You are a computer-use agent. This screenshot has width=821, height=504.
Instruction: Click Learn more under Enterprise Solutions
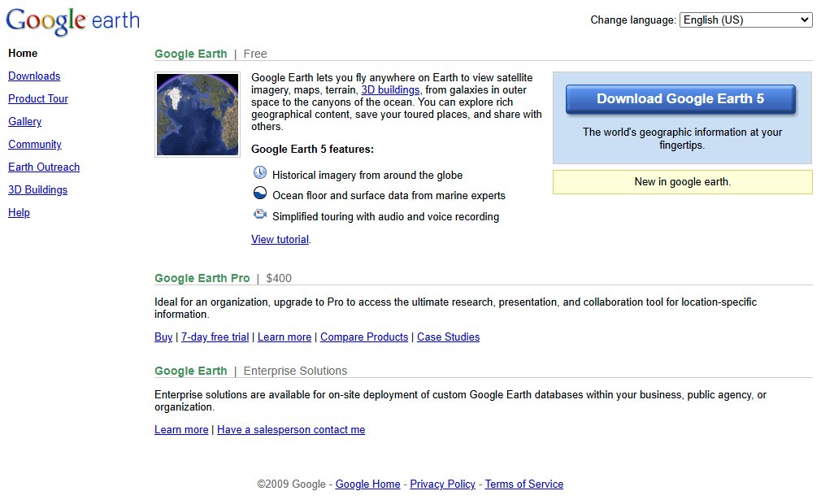(181, 430)
